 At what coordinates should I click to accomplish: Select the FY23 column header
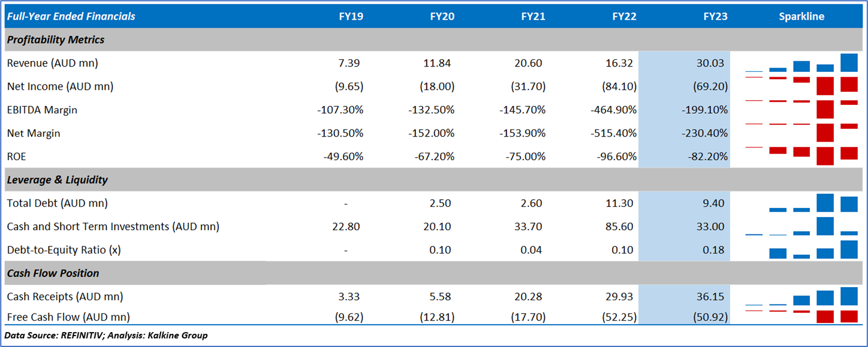coord(715,17)
